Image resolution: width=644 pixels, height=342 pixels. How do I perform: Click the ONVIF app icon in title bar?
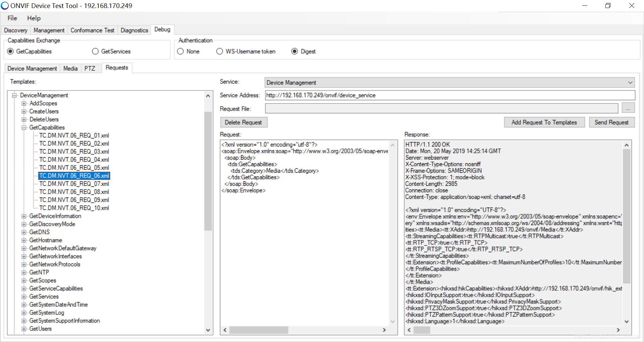[x=5, y=6]
